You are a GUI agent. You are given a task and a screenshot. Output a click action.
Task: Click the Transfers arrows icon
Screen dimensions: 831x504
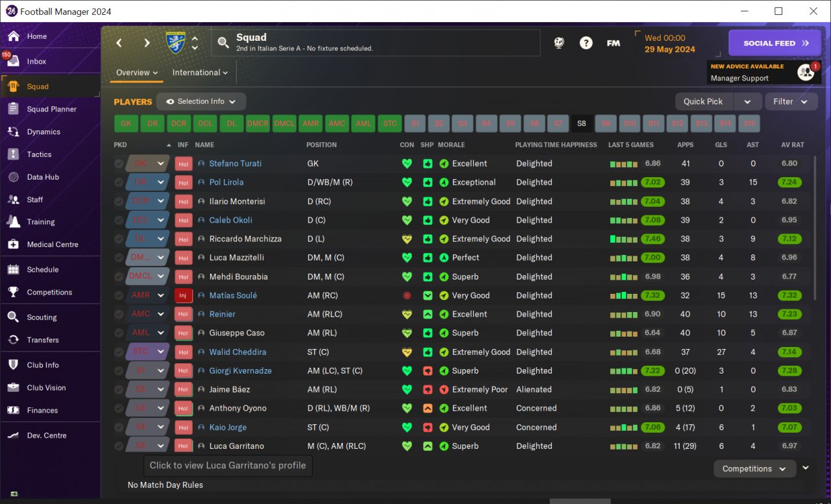pyautogui.click(x=13, y=340)
